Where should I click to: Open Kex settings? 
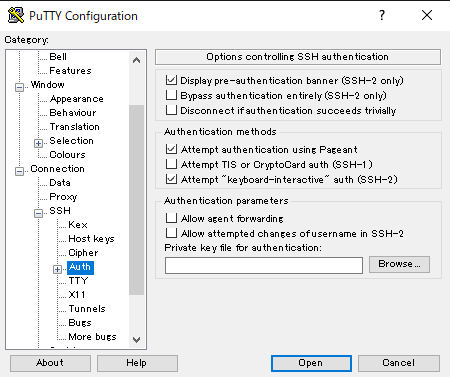[78, 225]
